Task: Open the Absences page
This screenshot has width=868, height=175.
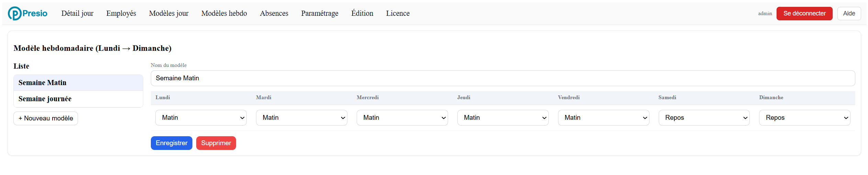Action: [274, 13]
